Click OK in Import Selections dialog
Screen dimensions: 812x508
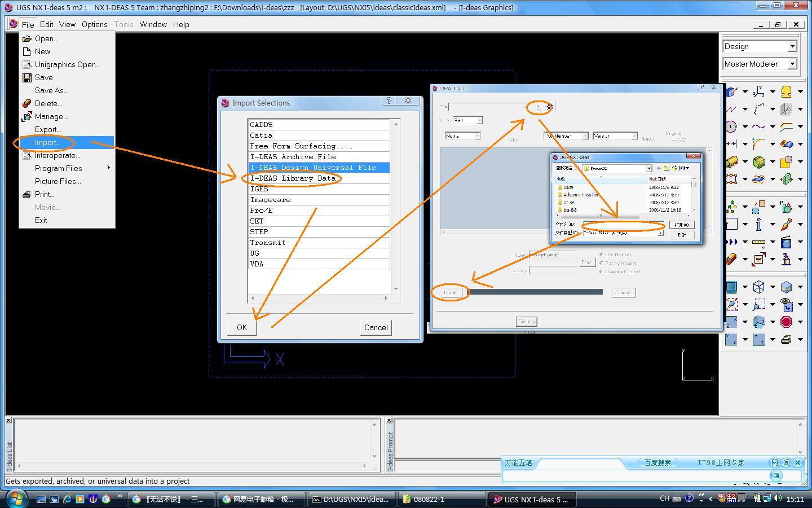(242, 327)
